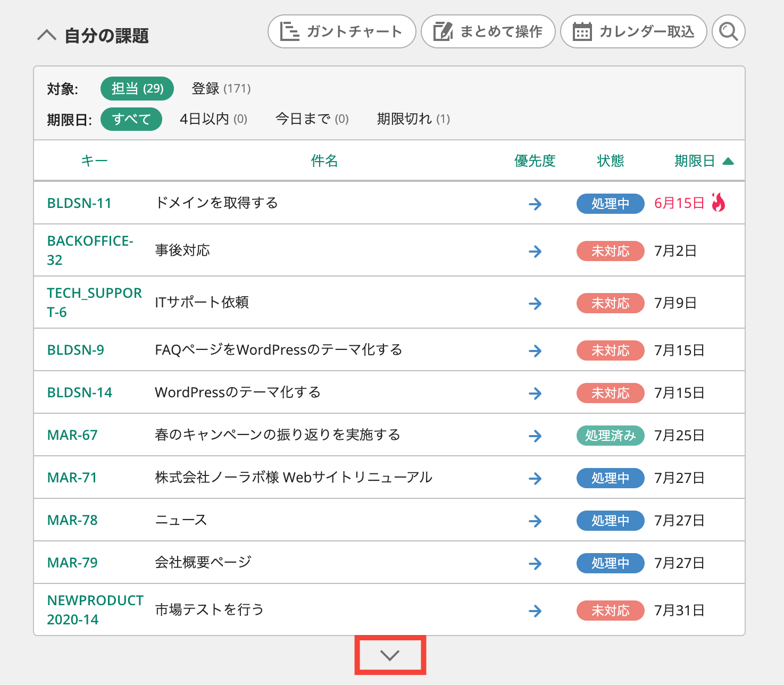Open issue MAR-71
This screenshot has width=784, height=685.
point(72,478)
